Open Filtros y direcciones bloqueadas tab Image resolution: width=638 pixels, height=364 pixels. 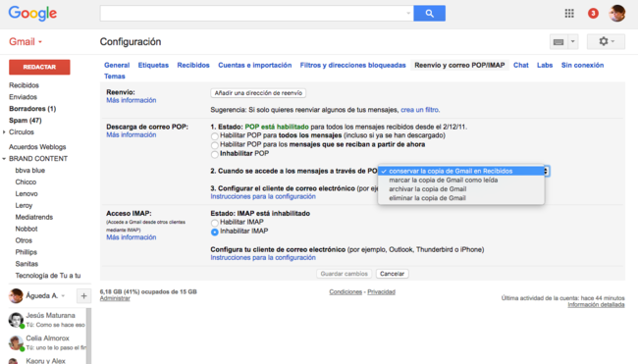[352, 65]
